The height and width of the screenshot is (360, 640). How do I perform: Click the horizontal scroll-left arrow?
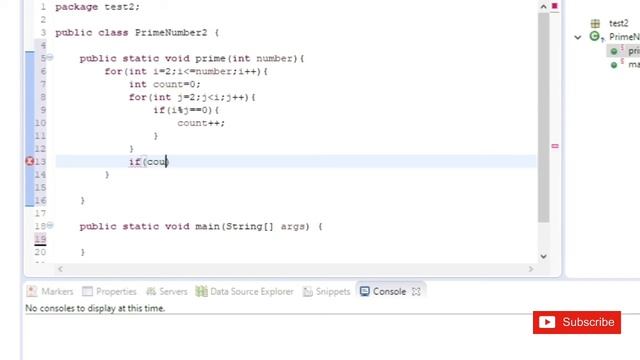click(60, 269)
